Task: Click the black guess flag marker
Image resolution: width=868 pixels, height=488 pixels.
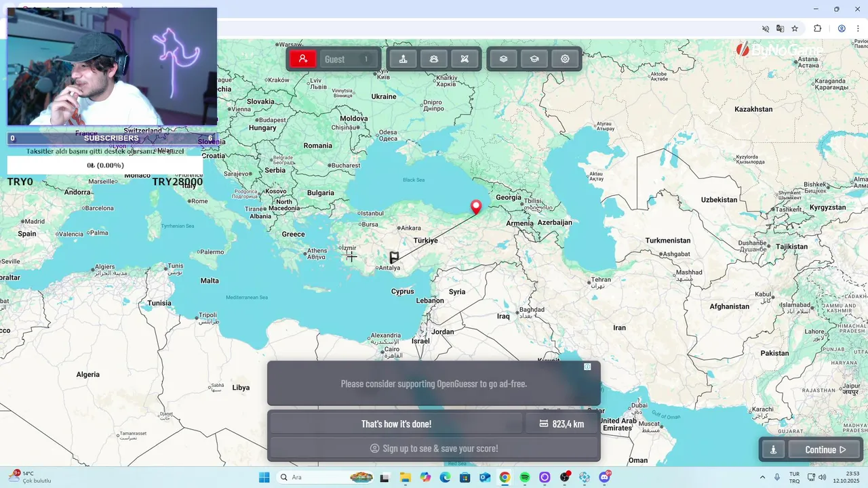Action: tap(394, 258)
